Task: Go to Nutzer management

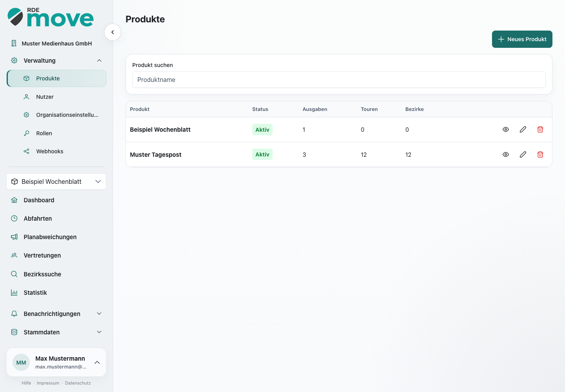Action: coord(56,97)
